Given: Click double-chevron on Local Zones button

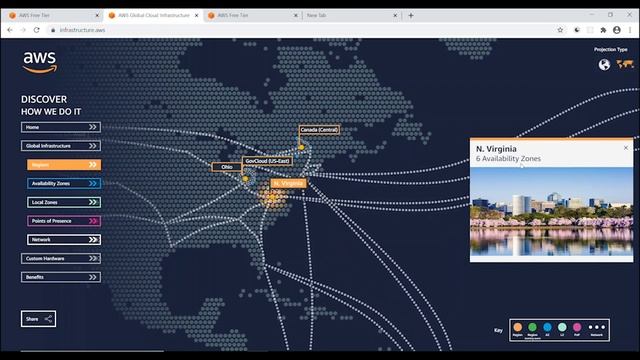Looking at the screenshot, I should pyautogui.click(x=93, y=202).
